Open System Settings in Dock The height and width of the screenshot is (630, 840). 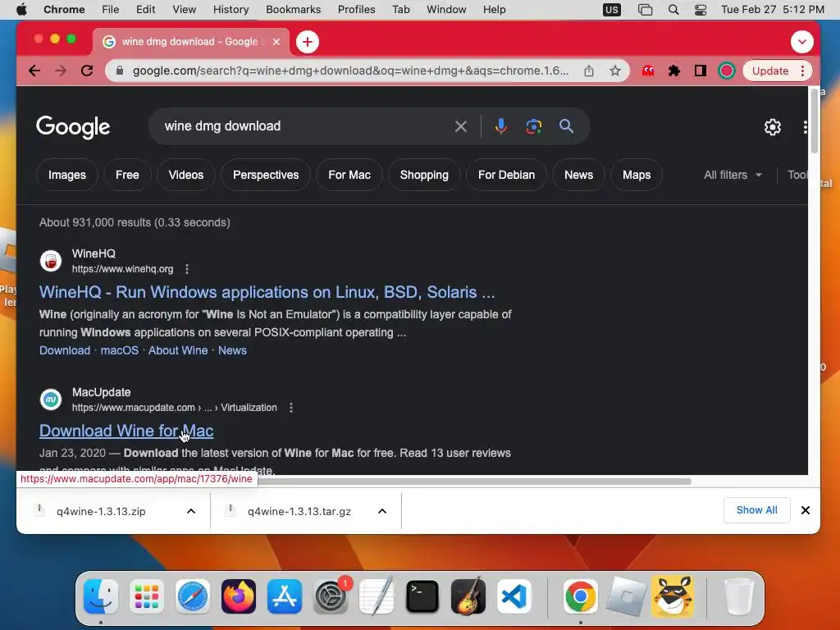[x=331, y=596]
